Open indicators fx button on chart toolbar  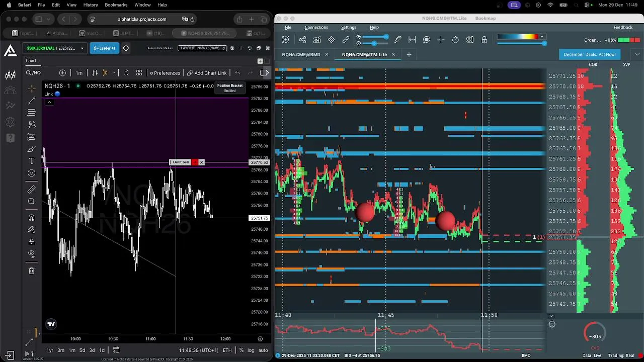click(126, 73)
